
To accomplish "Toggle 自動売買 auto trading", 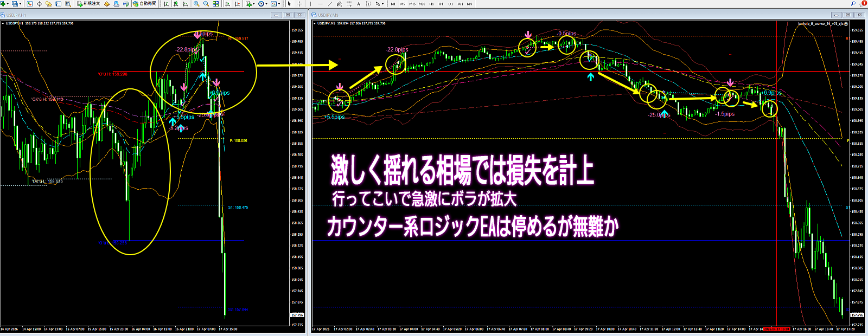I will tap(144, 4).
